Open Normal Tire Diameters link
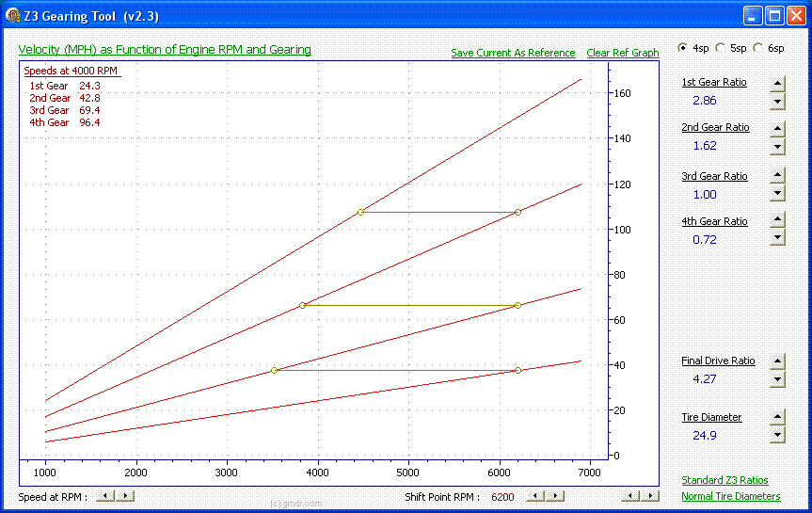 click(731, 496)
